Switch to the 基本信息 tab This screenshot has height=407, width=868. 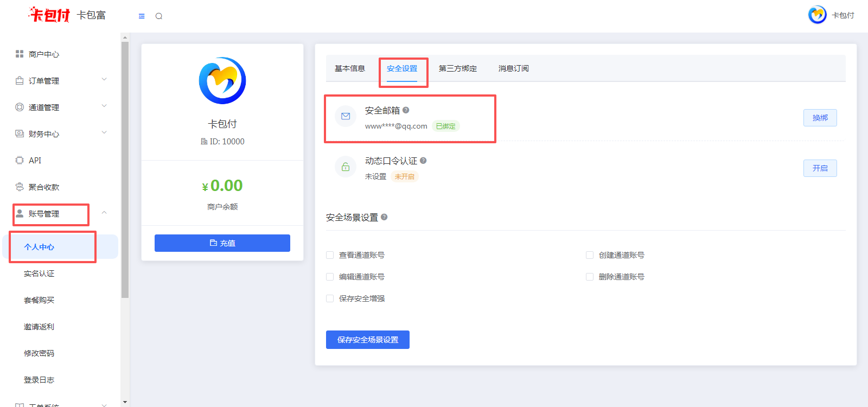(350, 68)
